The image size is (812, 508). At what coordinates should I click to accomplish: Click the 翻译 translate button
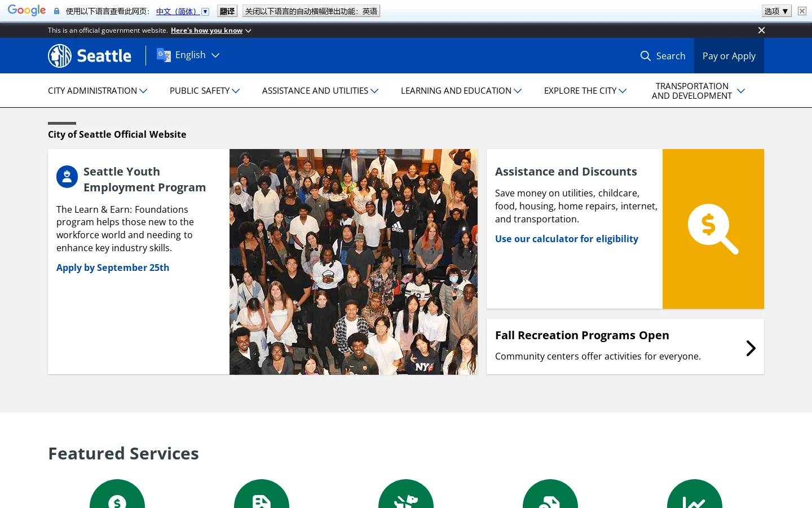pyautogui.click(x=227, y=11)
